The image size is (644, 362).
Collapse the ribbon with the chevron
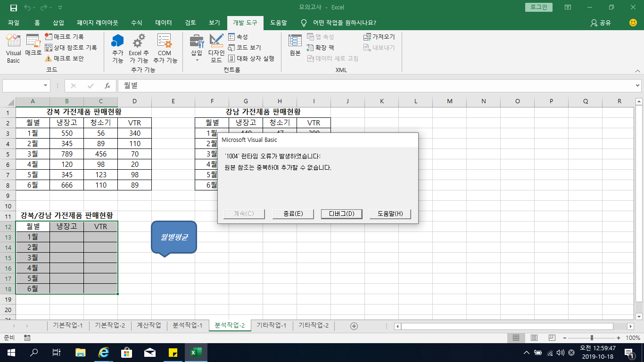[637, 70]
